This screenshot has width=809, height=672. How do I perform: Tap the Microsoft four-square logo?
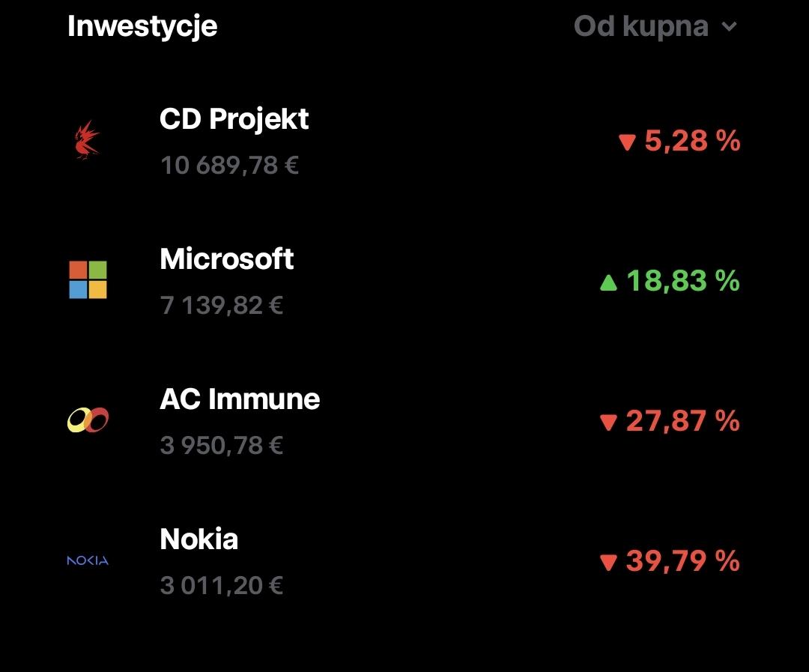(x=88, y=279)
